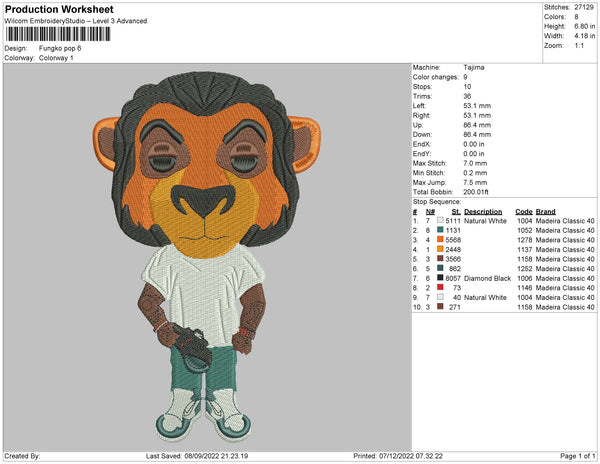The image size is (600, 464).
Task: Select the stitch count 27129
Action: [x=584, y=7]
